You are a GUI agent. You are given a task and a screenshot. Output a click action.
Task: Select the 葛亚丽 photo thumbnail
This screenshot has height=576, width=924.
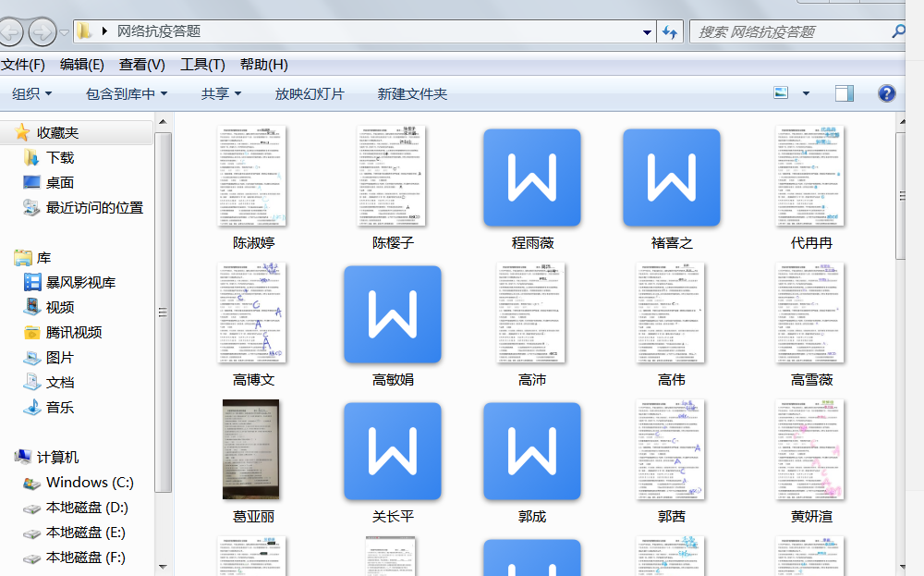(251, 449)
